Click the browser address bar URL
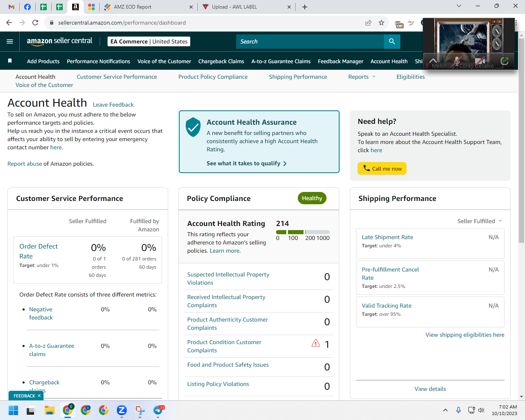The width and height of the screenshot is (525, 420). 122,23
